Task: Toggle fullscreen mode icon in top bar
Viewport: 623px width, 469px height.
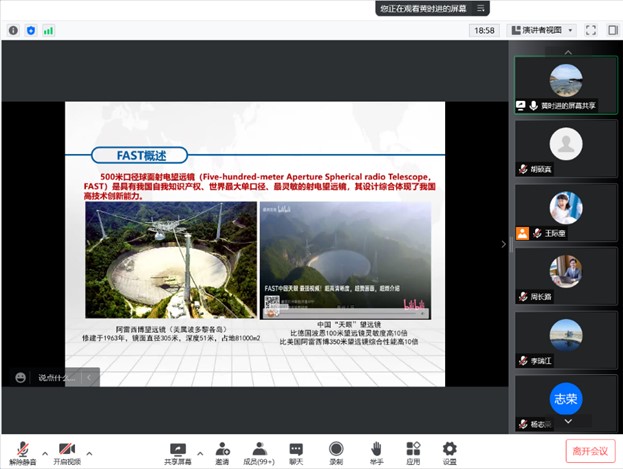Action: click(x=592, y=30)
